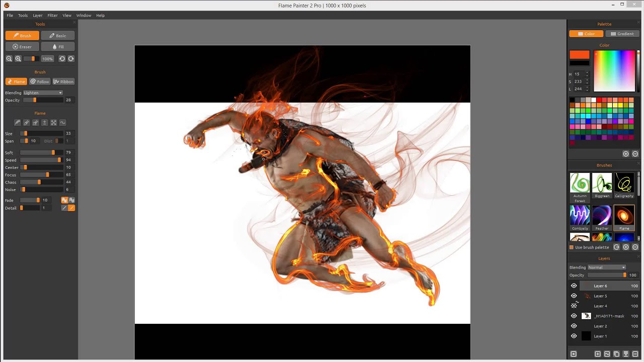Hide Layer 5 with its eye icon
This screenshot has height=362, width=644.
[x=574, y=296]
